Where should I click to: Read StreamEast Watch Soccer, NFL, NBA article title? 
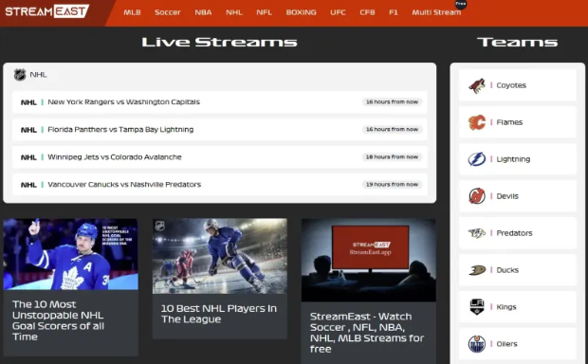pyautogui.click(x=367, y=333)
